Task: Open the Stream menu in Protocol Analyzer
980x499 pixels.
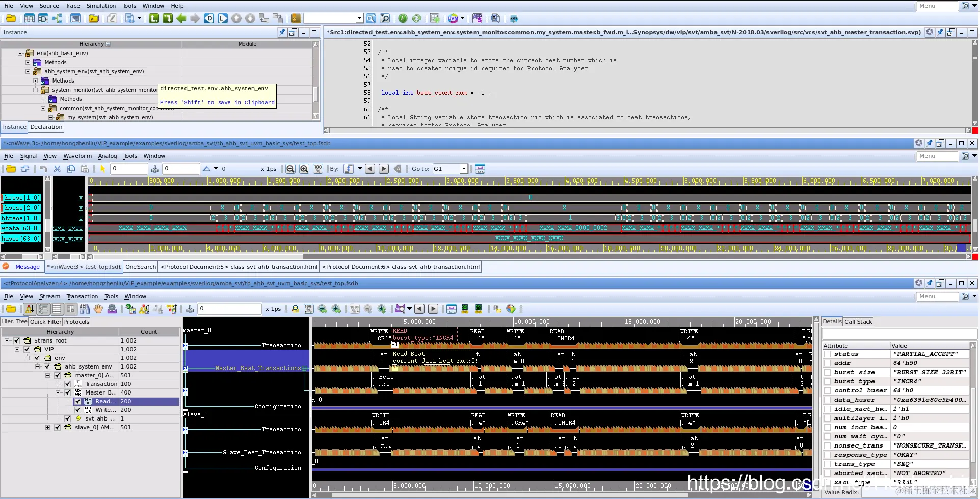Action: tap(49, 296)
